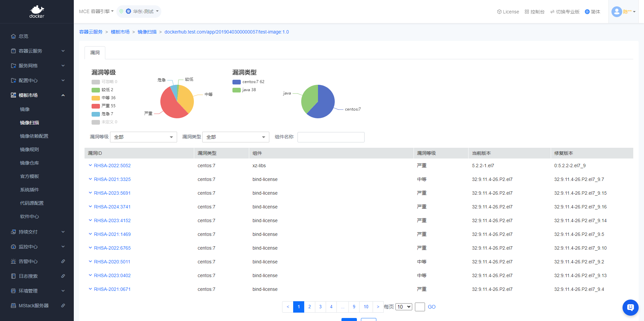Click the user avatar icon
The image size is (644, 321).
616,12
